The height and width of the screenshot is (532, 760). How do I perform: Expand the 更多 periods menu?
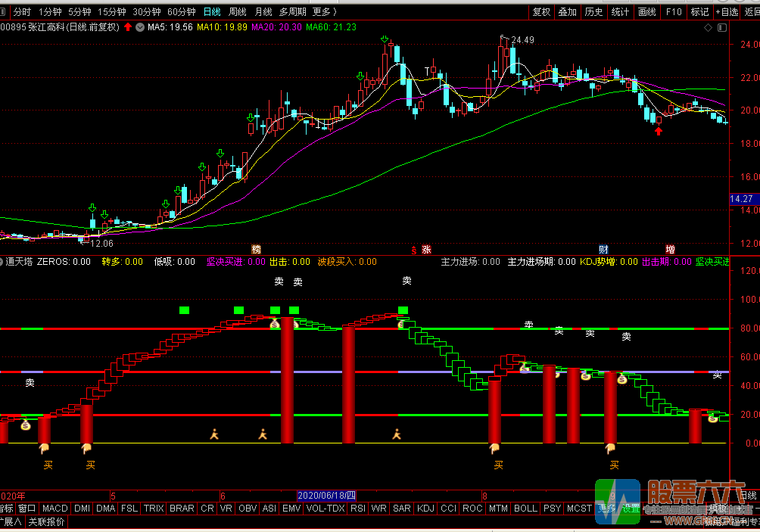pos(324,12)
